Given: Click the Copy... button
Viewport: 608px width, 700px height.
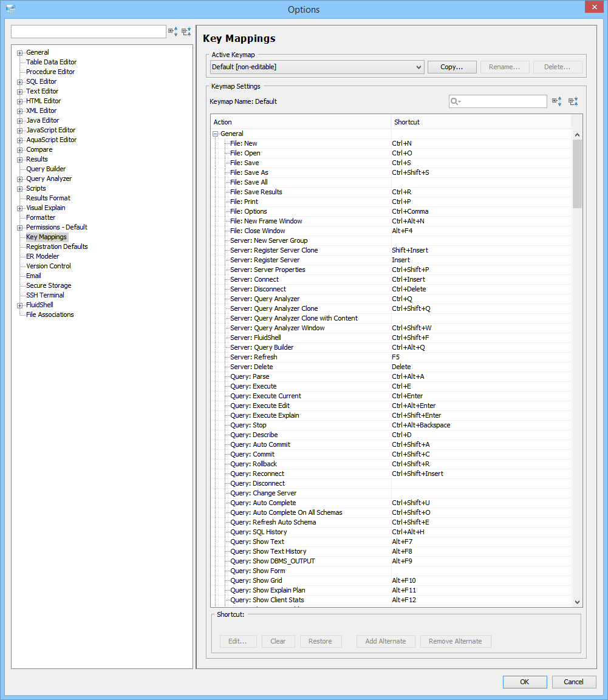Looking at the screenshot, I should click(452, 67).
